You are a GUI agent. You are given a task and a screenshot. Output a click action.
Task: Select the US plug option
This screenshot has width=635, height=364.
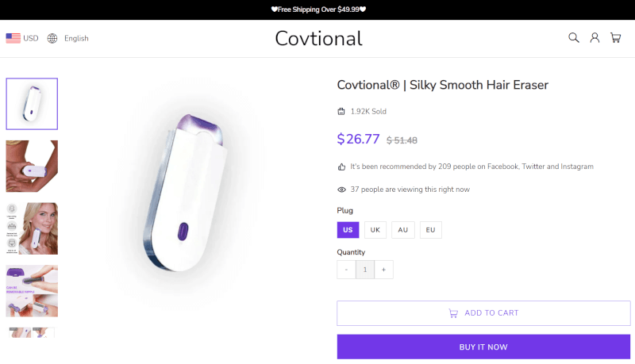click(348, 230)
